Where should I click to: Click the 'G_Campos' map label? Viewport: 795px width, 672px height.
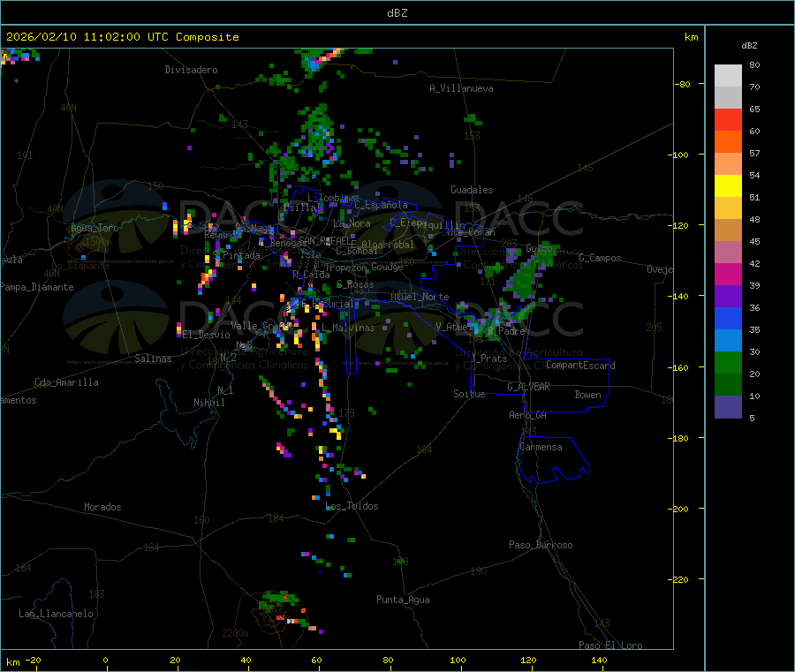[600, 258]
